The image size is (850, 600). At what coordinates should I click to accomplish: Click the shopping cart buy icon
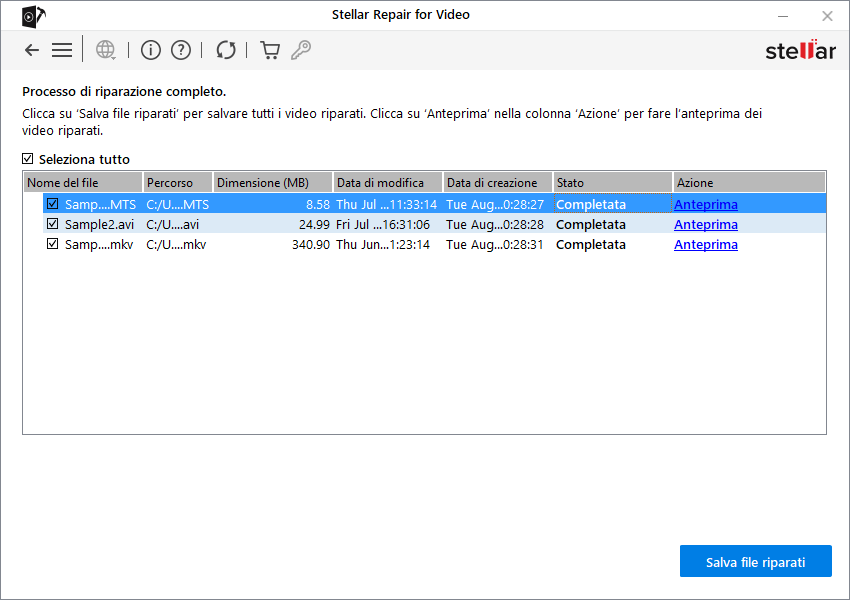[x=270, y=50]
